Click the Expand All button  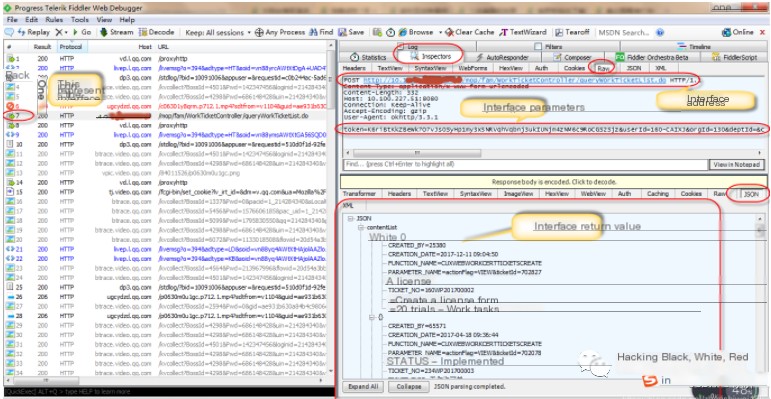click(x=362, y=387)
